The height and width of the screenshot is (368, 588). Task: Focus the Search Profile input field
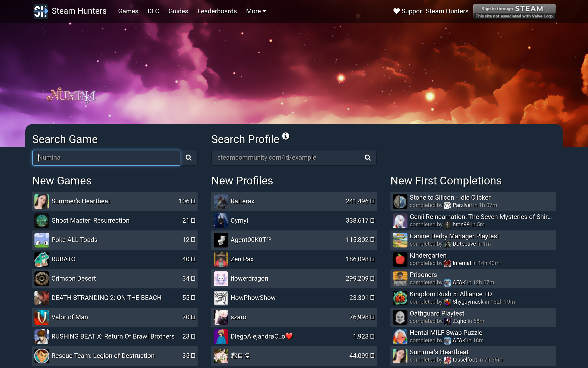285,158
